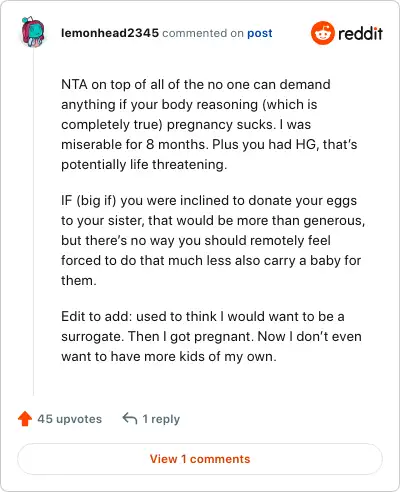Click the word "them." ending second paragraph

pyautogui.click(x=79, y=280)
